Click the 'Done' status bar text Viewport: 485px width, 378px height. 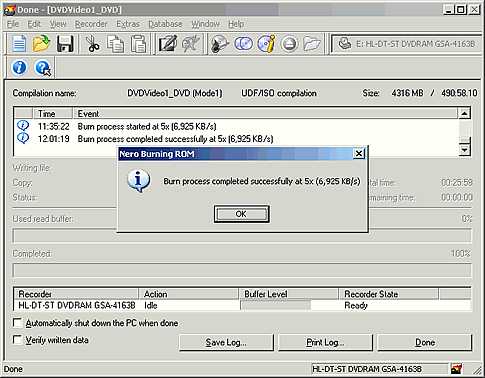tap(13, 369)
